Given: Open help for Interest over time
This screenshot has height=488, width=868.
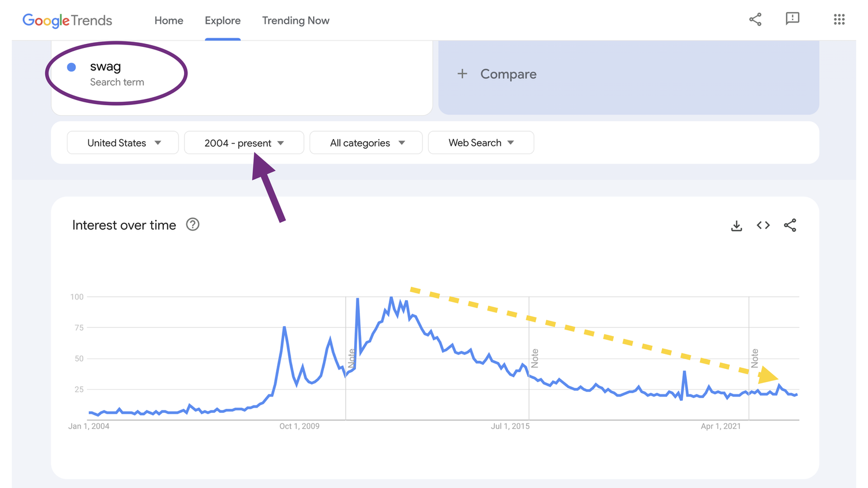Looking at the screenshot, I should point(193,225).
